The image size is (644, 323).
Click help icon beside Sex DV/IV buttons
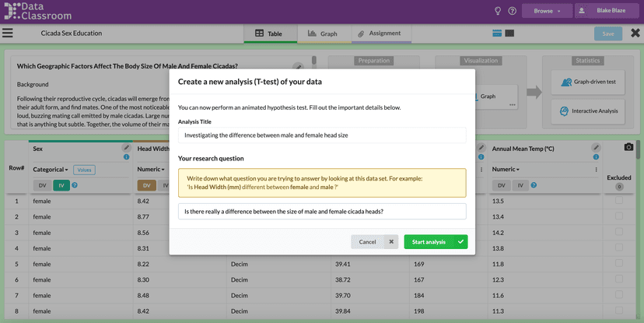click(x=75, y=185)
